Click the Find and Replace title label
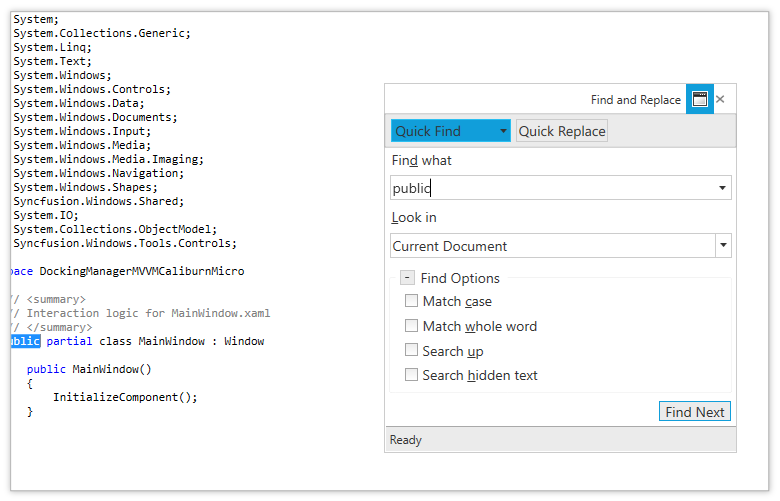The image size is (780, 501). 635,100
